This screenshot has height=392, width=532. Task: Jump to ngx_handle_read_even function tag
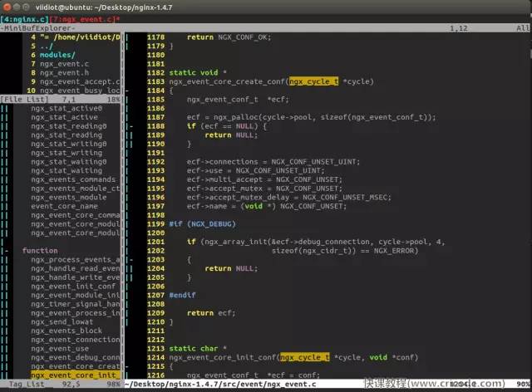point(76,268)
